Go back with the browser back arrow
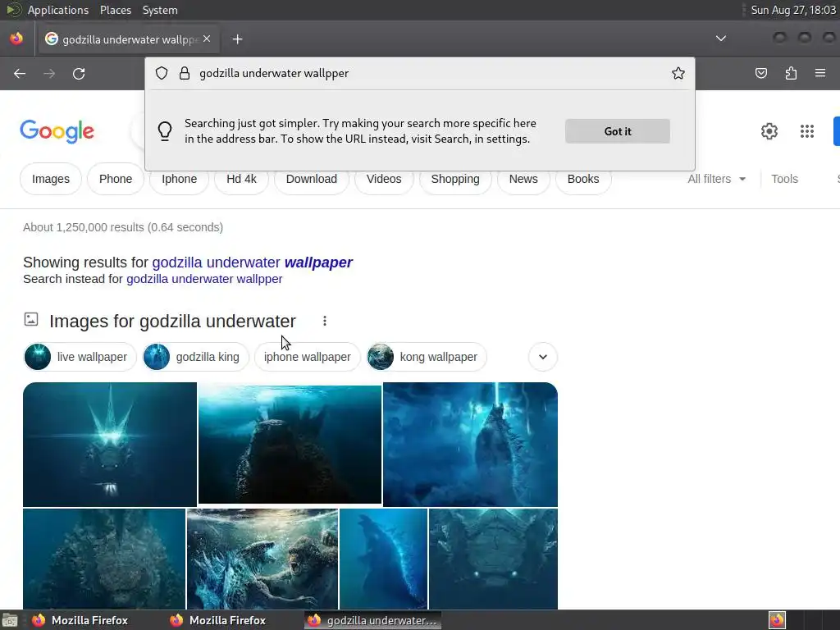The height and width of the screenshot is (630, 840). (x=20, y=73)
